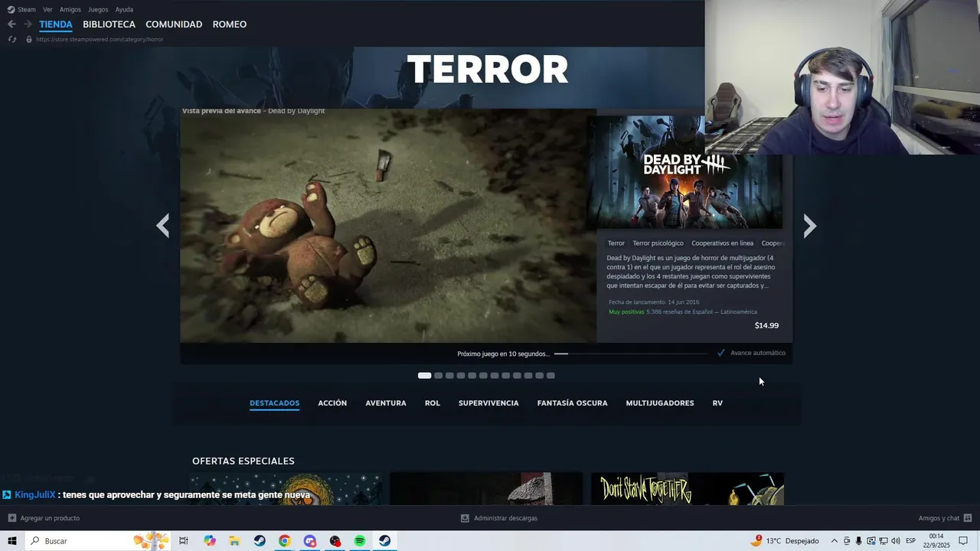Click the download icon beside Administrar descargas

coord(465,518)
